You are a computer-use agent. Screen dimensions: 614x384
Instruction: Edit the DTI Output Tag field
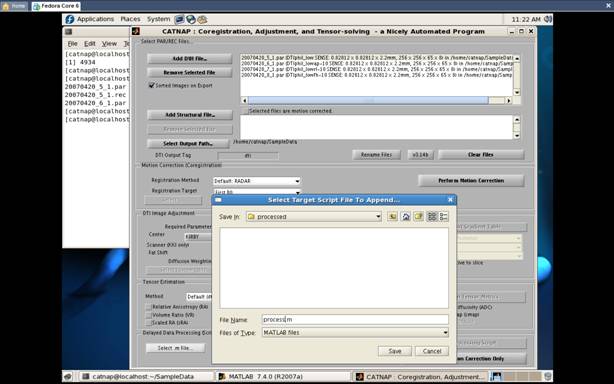(x=248, y=155)
